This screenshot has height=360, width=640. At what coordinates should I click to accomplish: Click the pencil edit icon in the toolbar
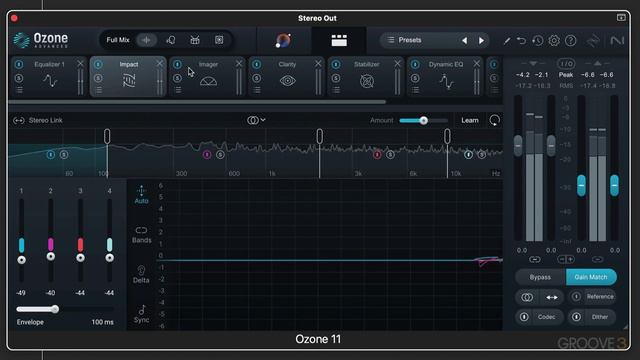[507, 41]
